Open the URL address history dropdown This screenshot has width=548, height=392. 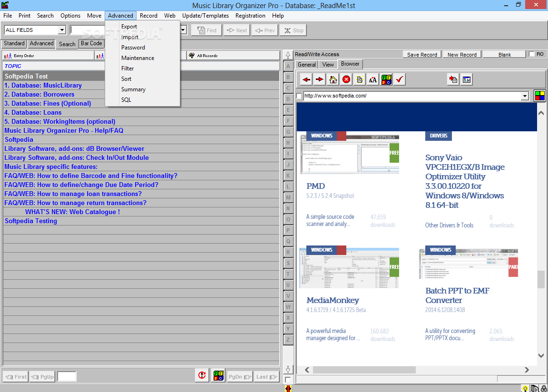pyautogui.click(x=525, y=96)
